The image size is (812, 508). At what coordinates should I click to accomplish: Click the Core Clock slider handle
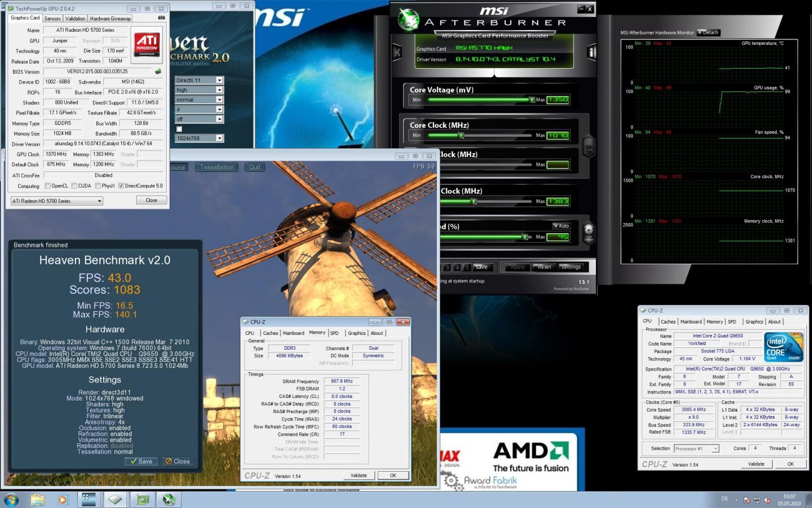pyautogui.click(x=461, y=135)
